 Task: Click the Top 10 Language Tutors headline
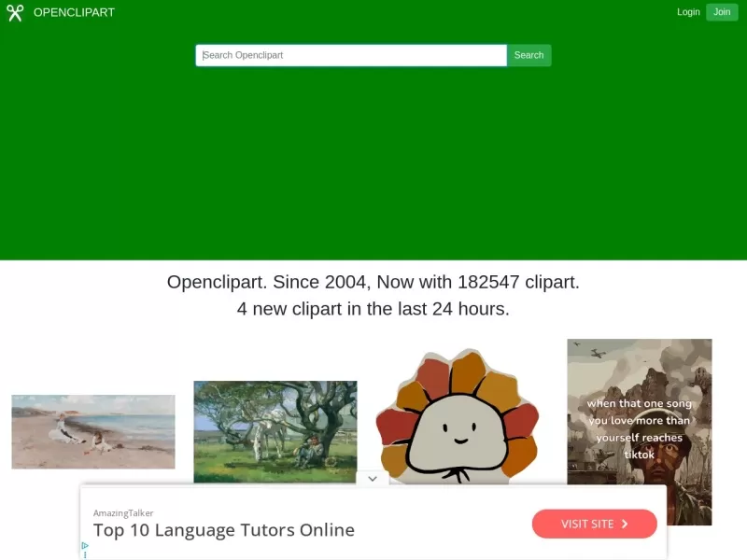click(x=224, y=530)
